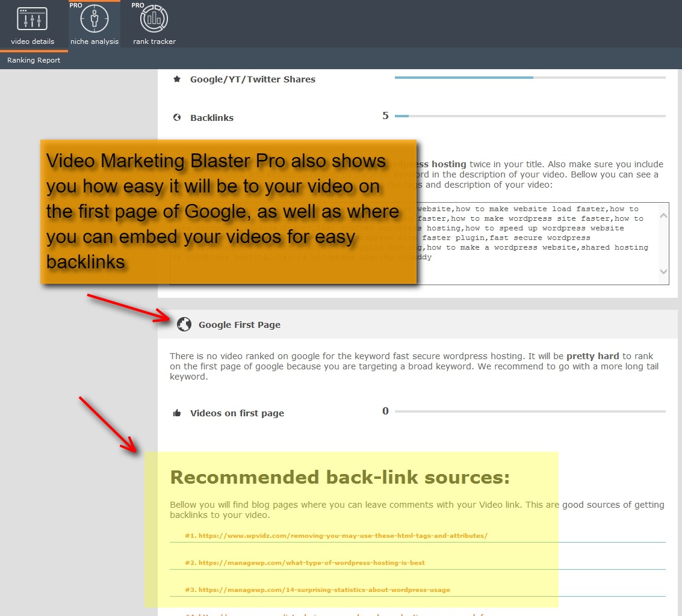Viewport: 682px width, 616px height.
Task: Click the Backlinks label
Action: 212,118
